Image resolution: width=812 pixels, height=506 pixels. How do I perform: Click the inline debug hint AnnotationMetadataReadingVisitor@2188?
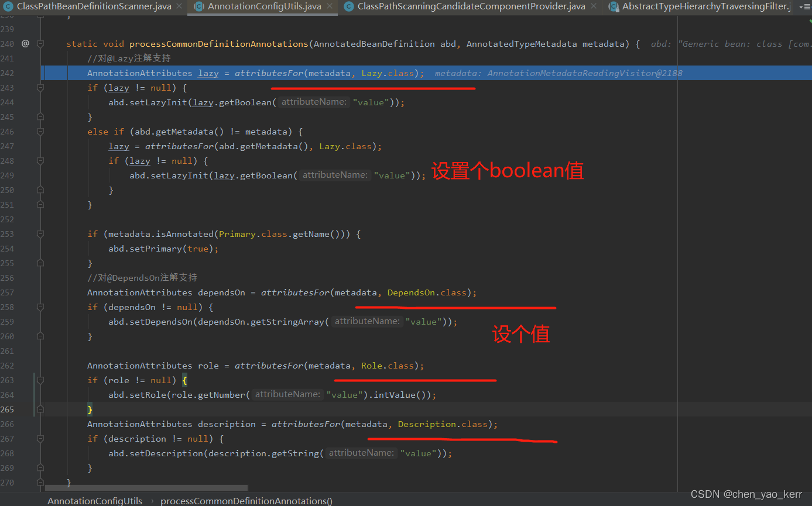pyautogui.click(x=585, y=73)
